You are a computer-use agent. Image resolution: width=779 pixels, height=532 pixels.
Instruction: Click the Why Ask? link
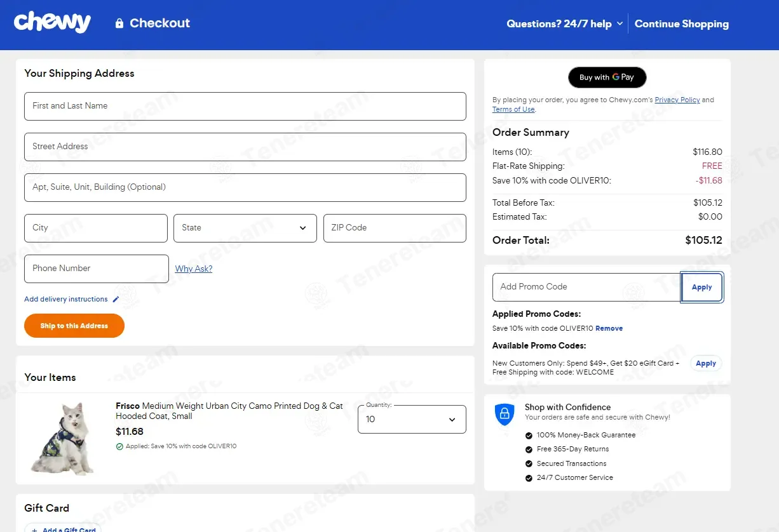[x=194, y=269]
